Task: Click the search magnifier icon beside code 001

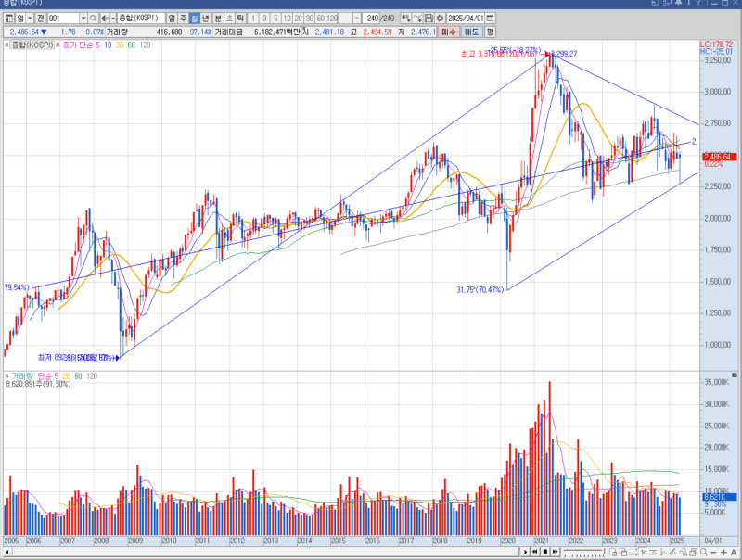Action: (x=93, y=18)
